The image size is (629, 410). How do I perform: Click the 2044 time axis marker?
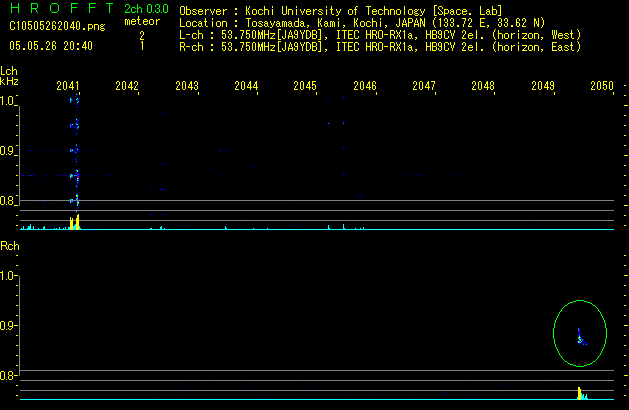[246, 86]
